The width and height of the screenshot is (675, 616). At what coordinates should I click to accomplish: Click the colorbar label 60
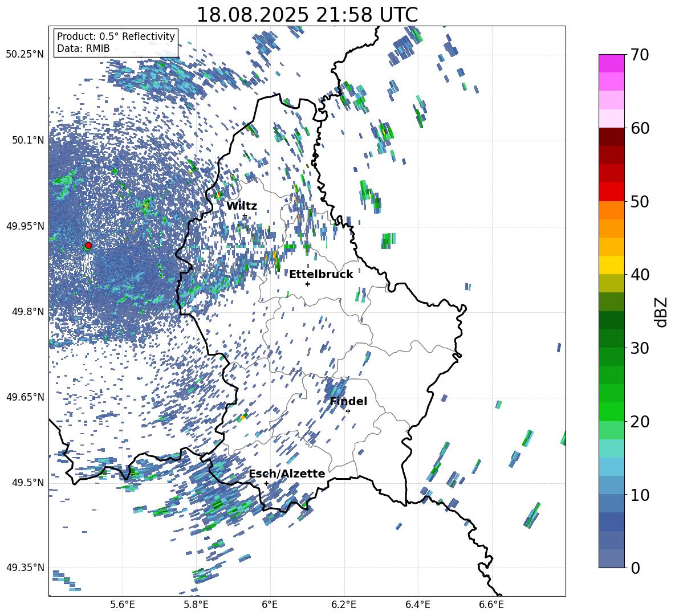640,128
